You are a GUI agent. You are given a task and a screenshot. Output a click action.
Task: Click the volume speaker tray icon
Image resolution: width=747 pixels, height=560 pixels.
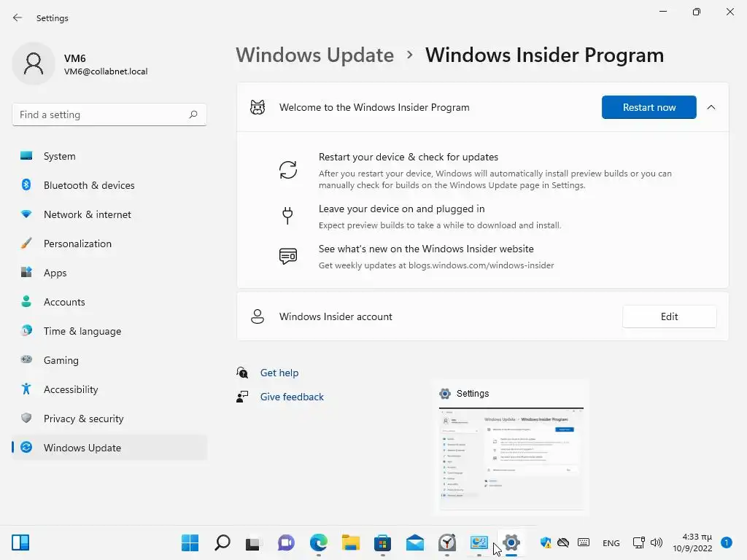click(657, 542)
